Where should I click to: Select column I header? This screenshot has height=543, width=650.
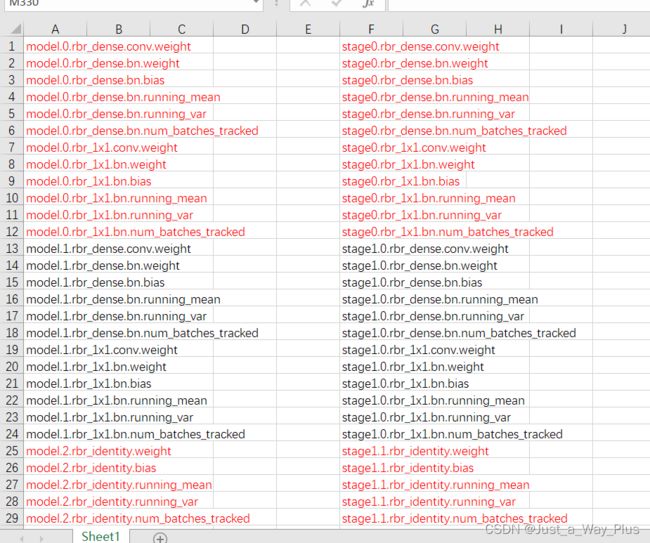pyautogui.click(x=561, y=29)
